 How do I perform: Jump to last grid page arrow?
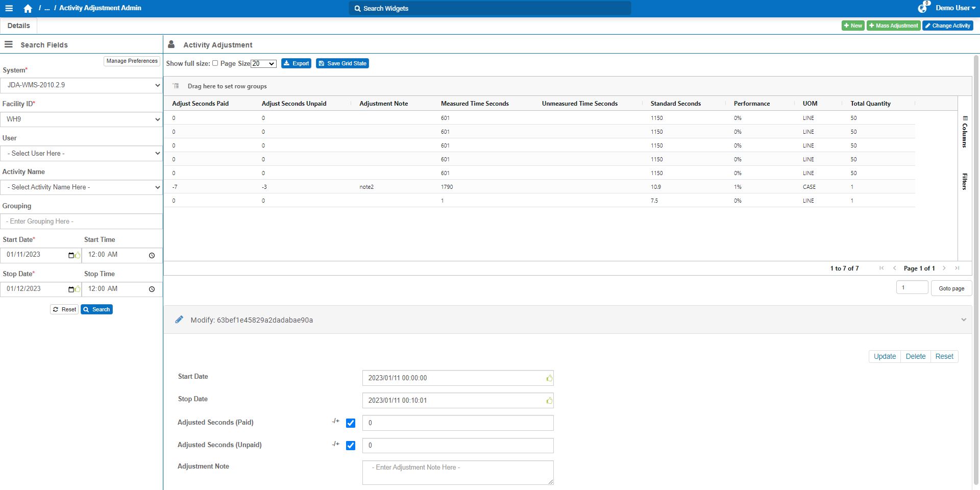click(x=957, y=268)
